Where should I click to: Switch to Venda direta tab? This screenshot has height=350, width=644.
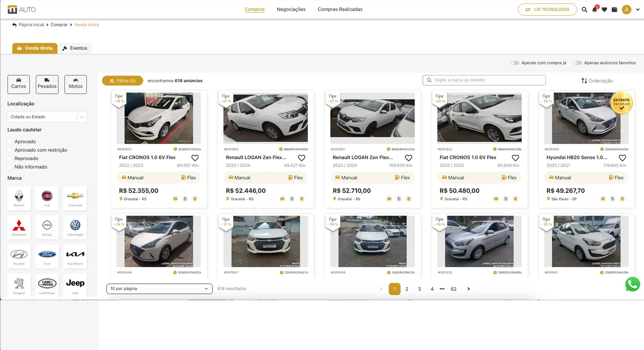[35, 48]
